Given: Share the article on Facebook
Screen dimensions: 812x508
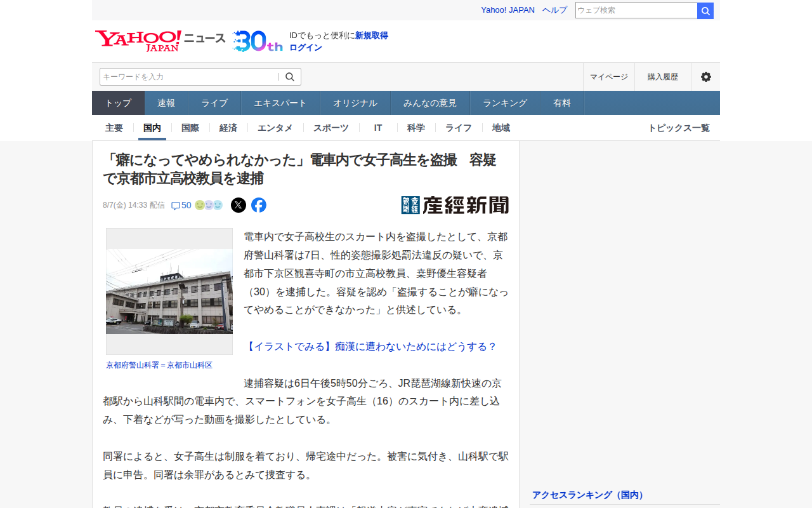Looking at the screenshot, I should (x=259, y=205).
